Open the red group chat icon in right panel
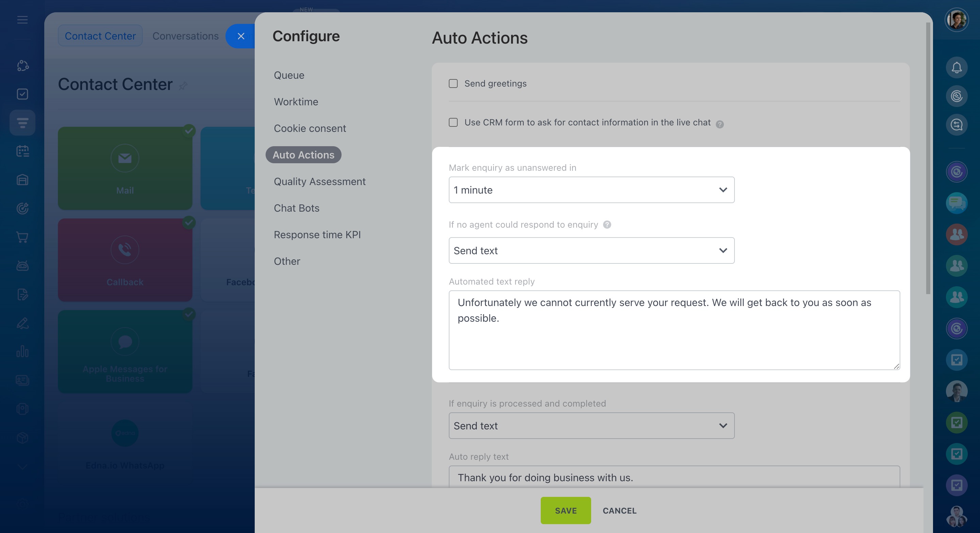The height and width of the screenshot is (533, 980). 957,234
